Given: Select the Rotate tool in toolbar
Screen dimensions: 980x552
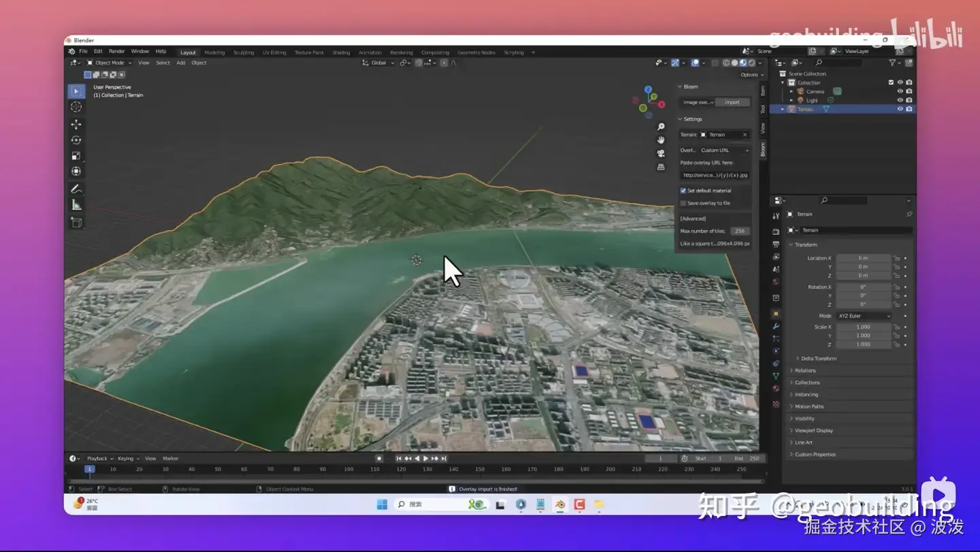Looking at the screenshot, I should tap(76, 140).
